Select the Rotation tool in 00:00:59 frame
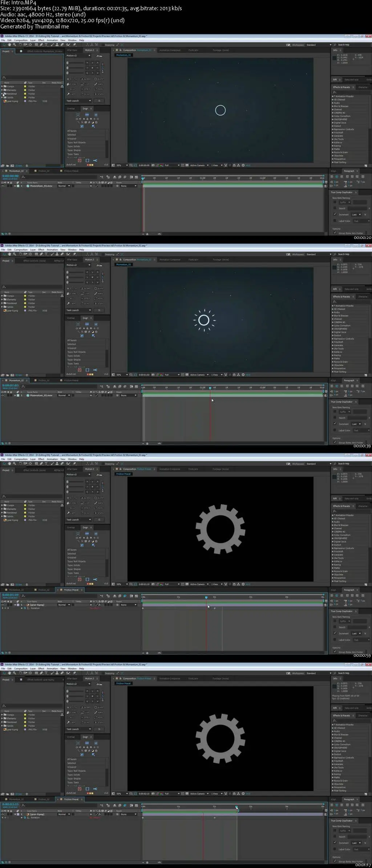The width and height of the screenshot is (372, 868). point(20,464)
